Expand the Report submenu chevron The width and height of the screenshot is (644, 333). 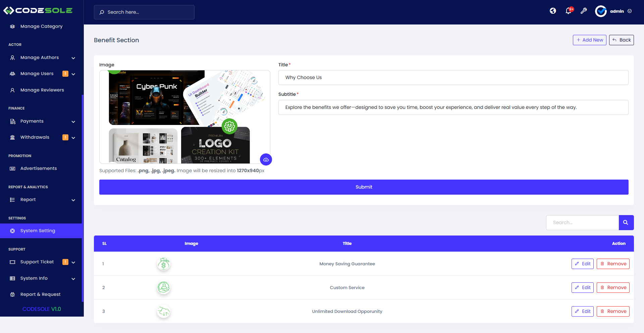click(x=73, y=200)
